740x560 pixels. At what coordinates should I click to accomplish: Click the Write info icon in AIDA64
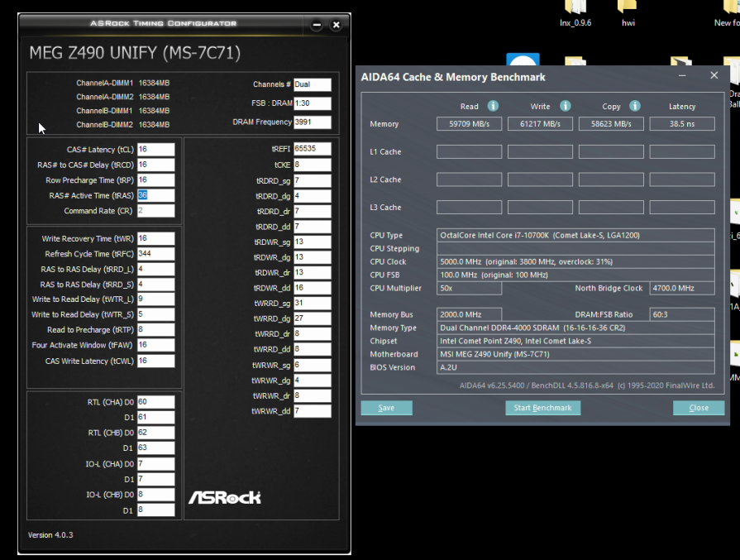[565, 106]
